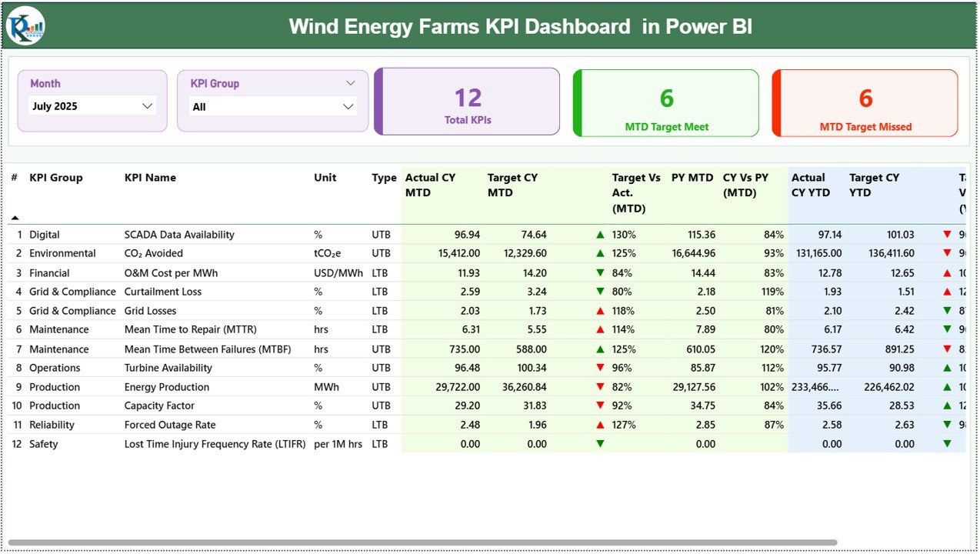980x554 pixels.
Task: Select the MTD Target Meet card
Action: point(665,102)
